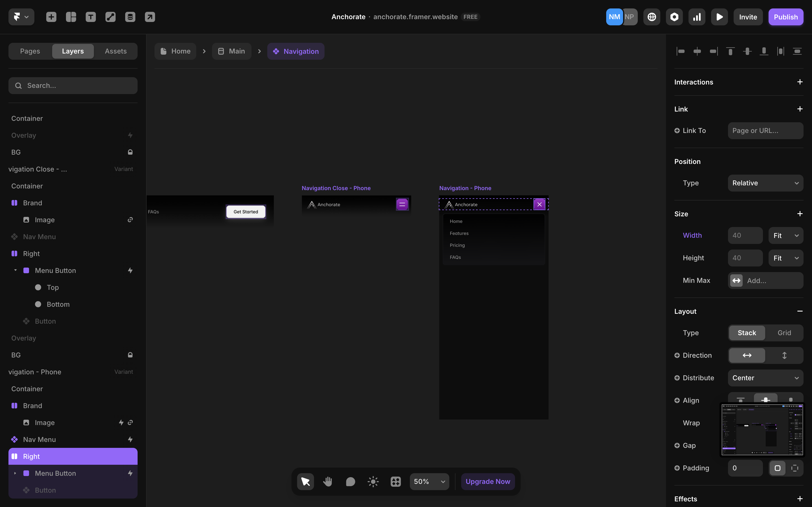This screenshot has width=812, height=507.
Task: Open the CMS database icon
Action: [x=130, y=17]
